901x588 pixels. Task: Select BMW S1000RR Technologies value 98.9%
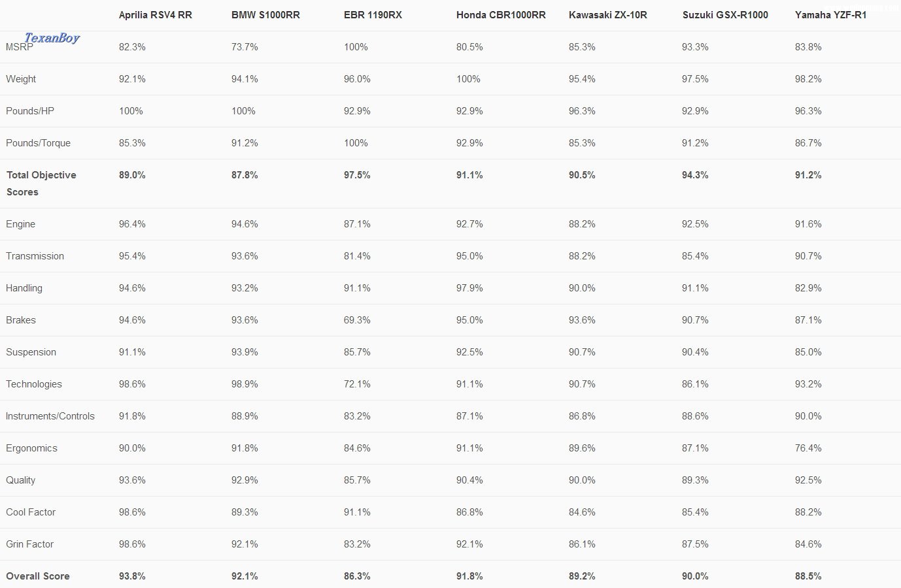pyautogui.click(x=245, y=384)
